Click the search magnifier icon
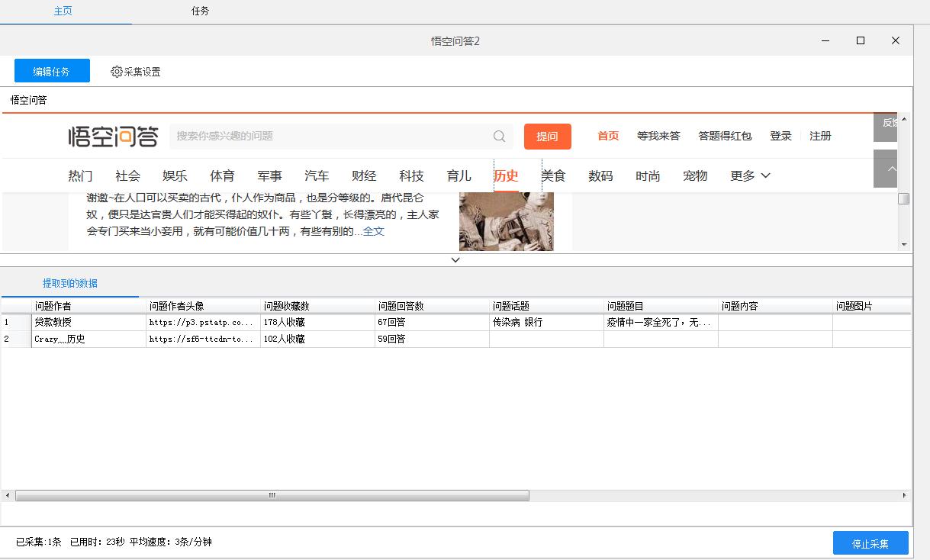Image resolution: width=930 pixels, height=560 pixels. pos(499,136)
